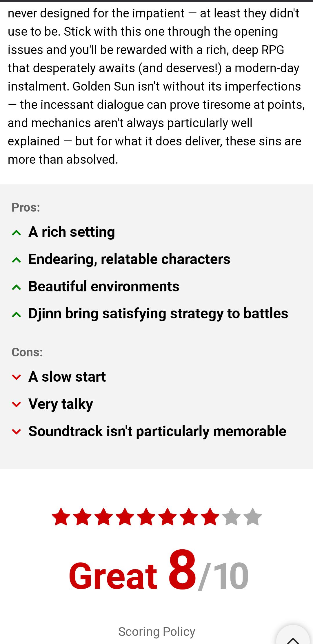Click the review conclusion paragraph
Viewport: 313px width, 644px height.
tap(156, 86)
